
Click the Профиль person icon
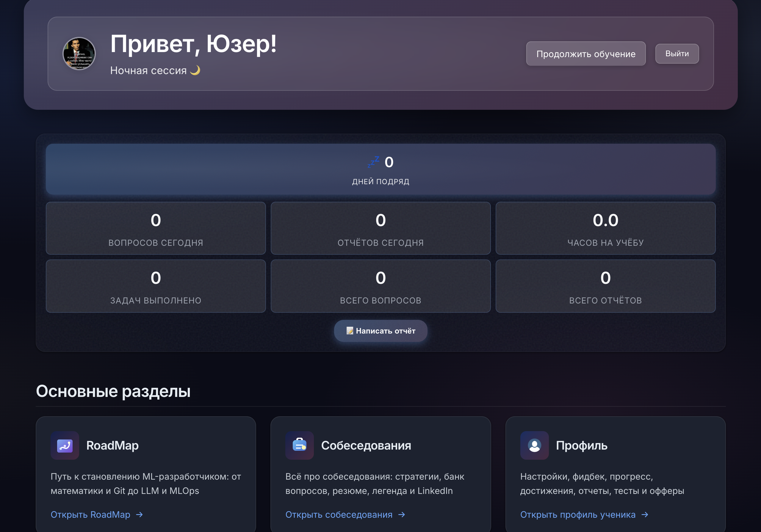pos(534,445)
